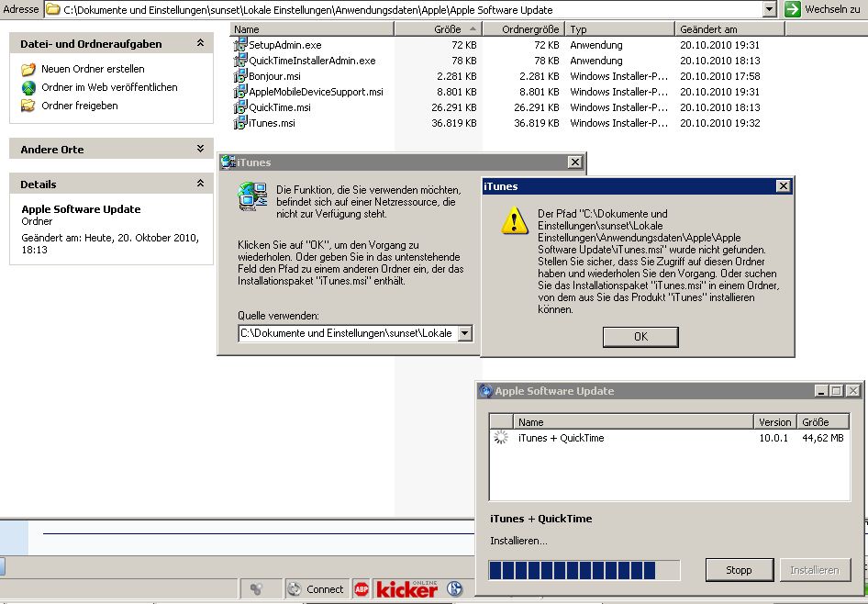The height and width of the screenshot is (604, 868).
Task: Select the QuickTime.msi installer icon
Action: 240,106
